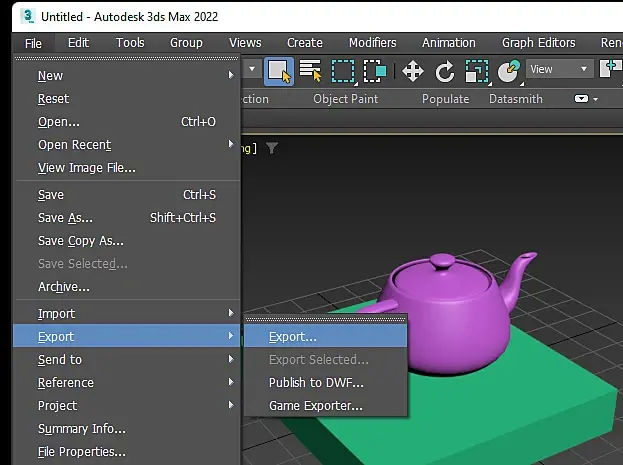Open the Create menu
Image resolution: width=623 pixels, height=465 pixels.
coord(305,43)
